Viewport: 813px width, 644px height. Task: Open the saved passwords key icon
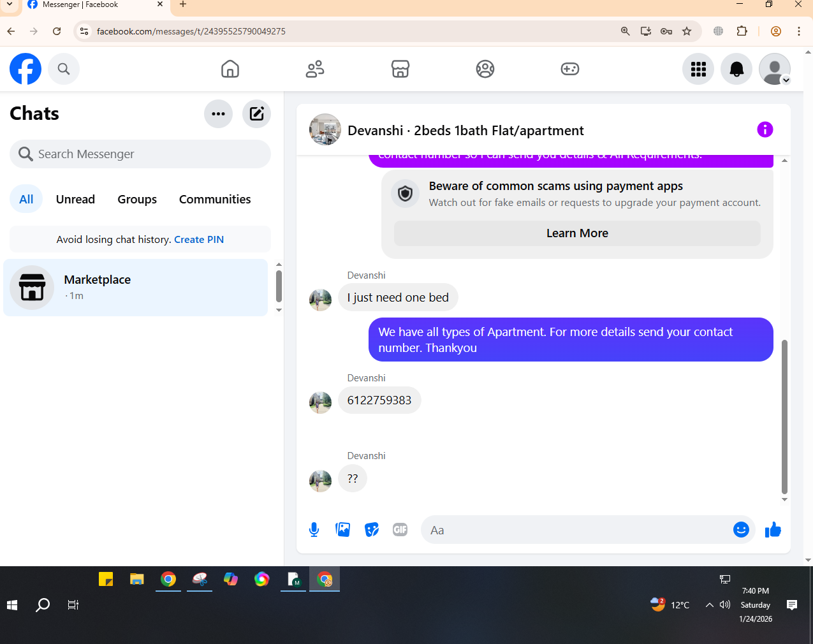(x=666, y=31)
